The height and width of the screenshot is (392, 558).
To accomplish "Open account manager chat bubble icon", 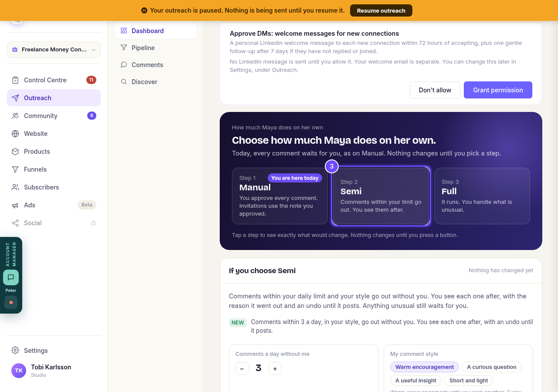I will click(11, 277).
